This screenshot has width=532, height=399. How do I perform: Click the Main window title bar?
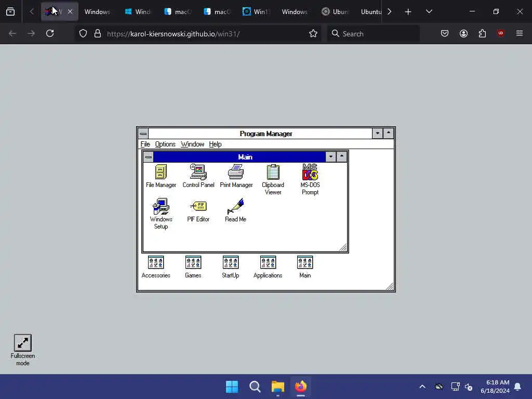(240, 157)
